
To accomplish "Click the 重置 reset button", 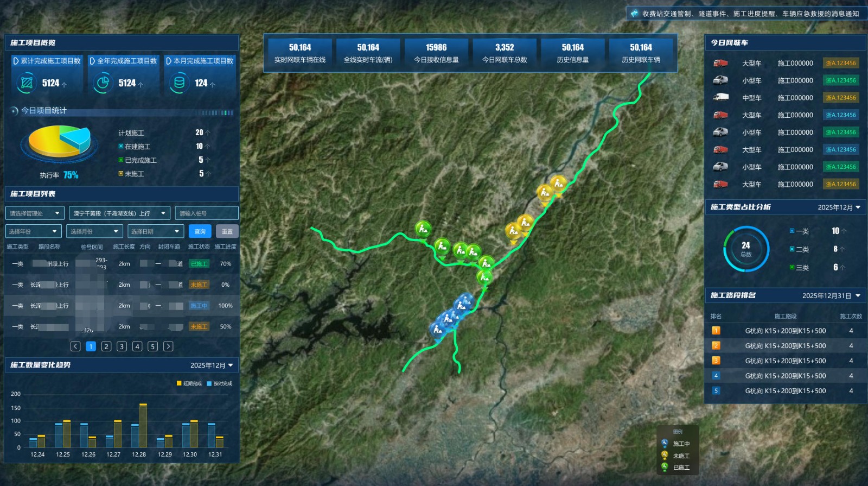I will point(227,231).
